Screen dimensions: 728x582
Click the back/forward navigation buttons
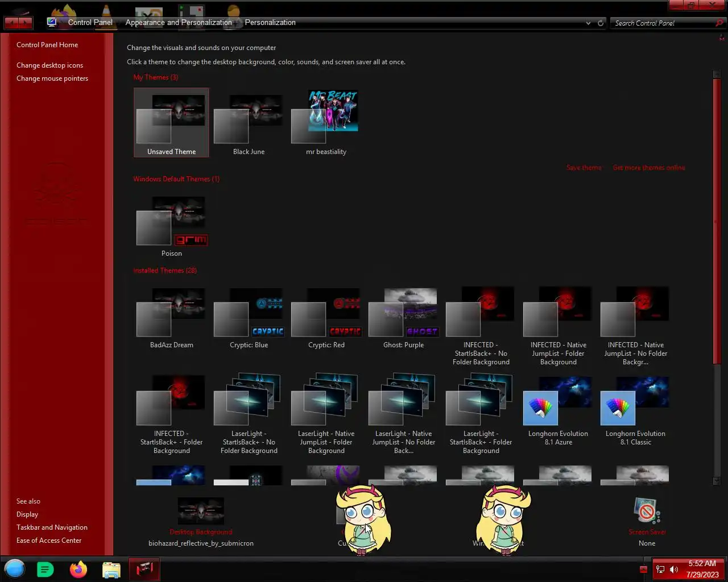pyautogui.click(x=18, y=23)
